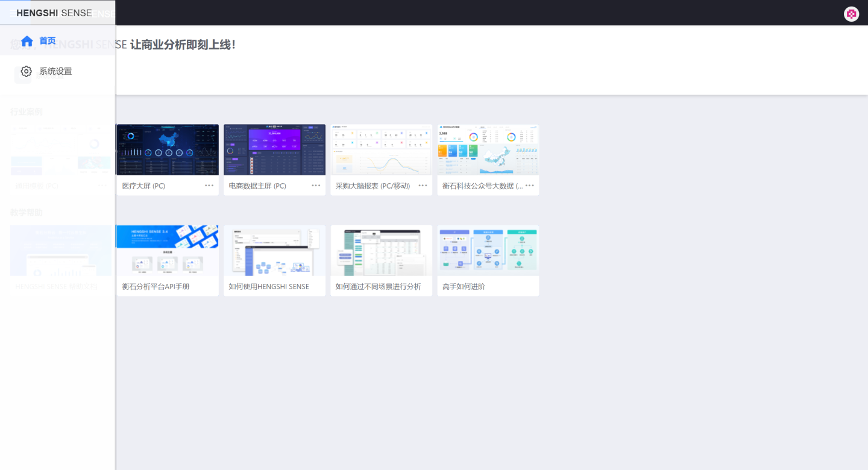Click the HENGSHI SENSE logo in the sidebar

coord(54,13)
